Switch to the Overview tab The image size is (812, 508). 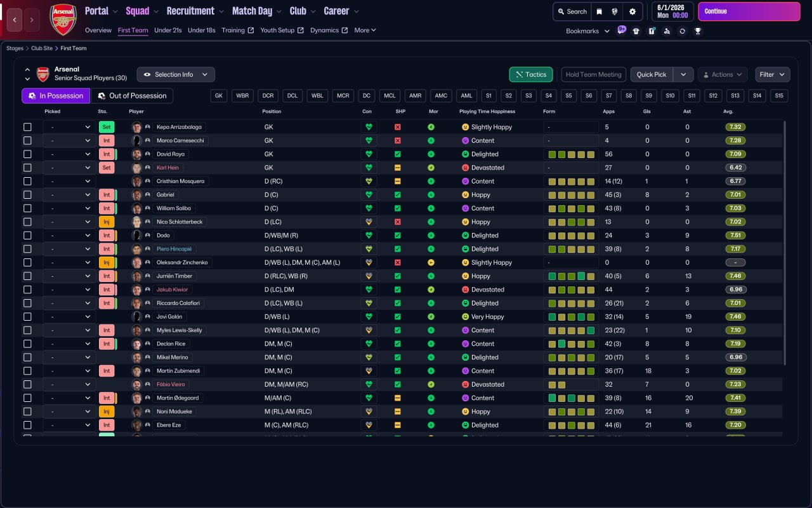pos(98,30)
